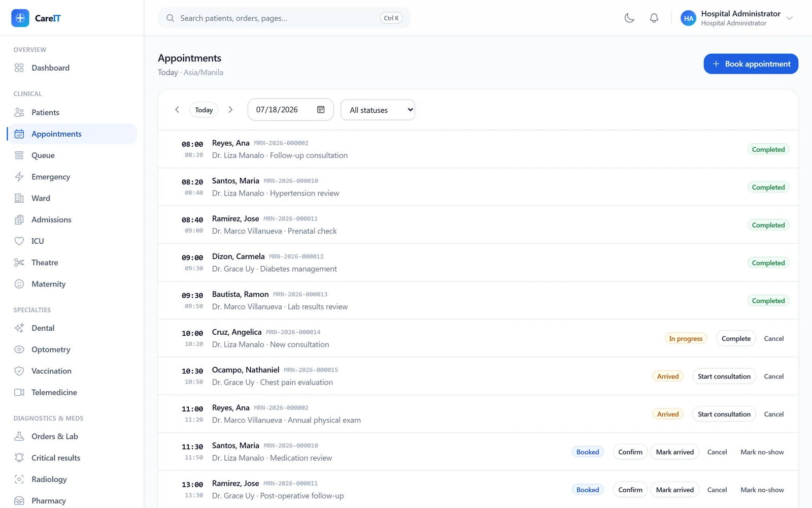Mark Ramirez, Jose arrived at 13:00
This screenshot has width=812, height=508.
[674, 490]
